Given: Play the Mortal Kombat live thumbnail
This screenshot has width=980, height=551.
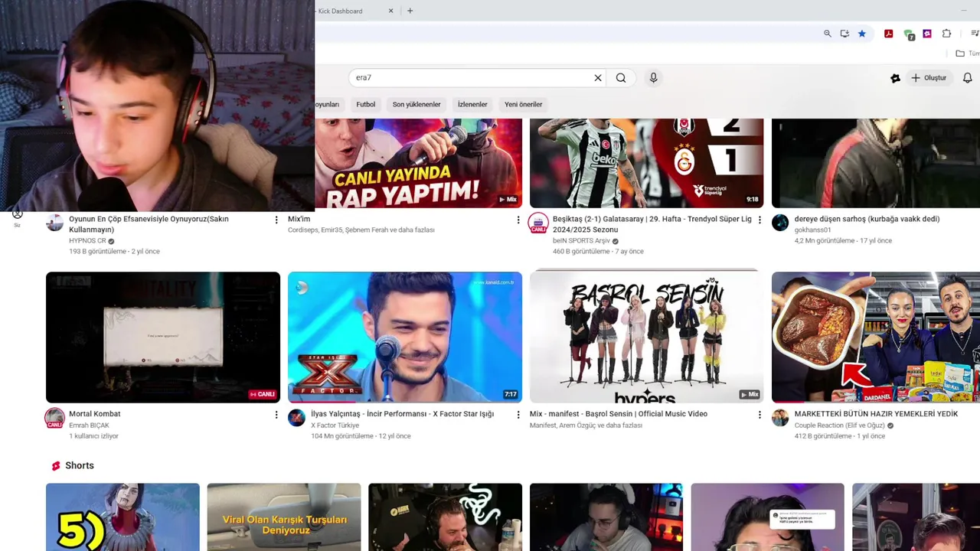Looking at the screenshot, I should coord(163,337).
